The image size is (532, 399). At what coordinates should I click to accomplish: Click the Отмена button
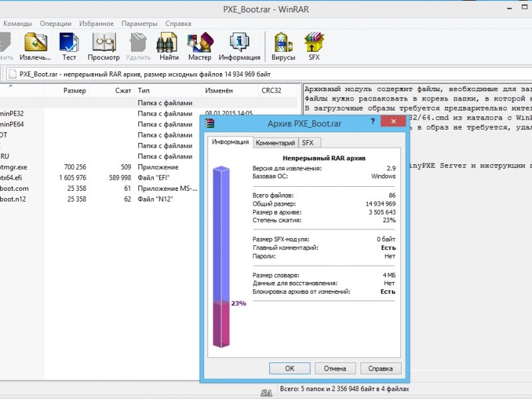click(335, 368)
